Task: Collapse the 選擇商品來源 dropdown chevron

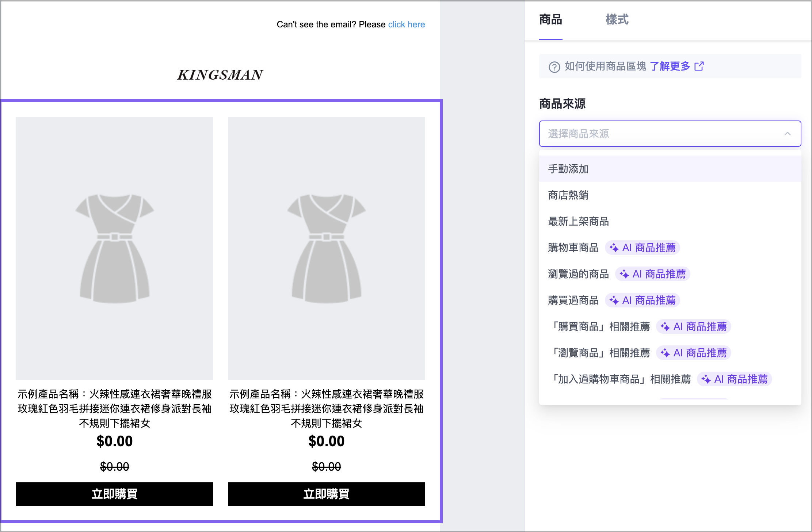Action: [x=787, y=134]
